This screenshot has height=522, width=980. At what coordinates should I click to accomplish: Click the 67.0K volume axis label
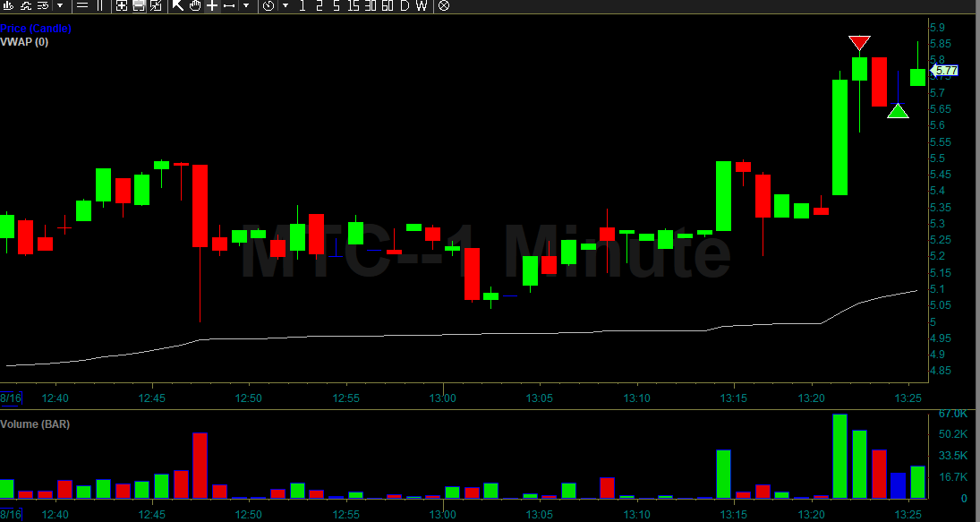click(x=952, y=414)
